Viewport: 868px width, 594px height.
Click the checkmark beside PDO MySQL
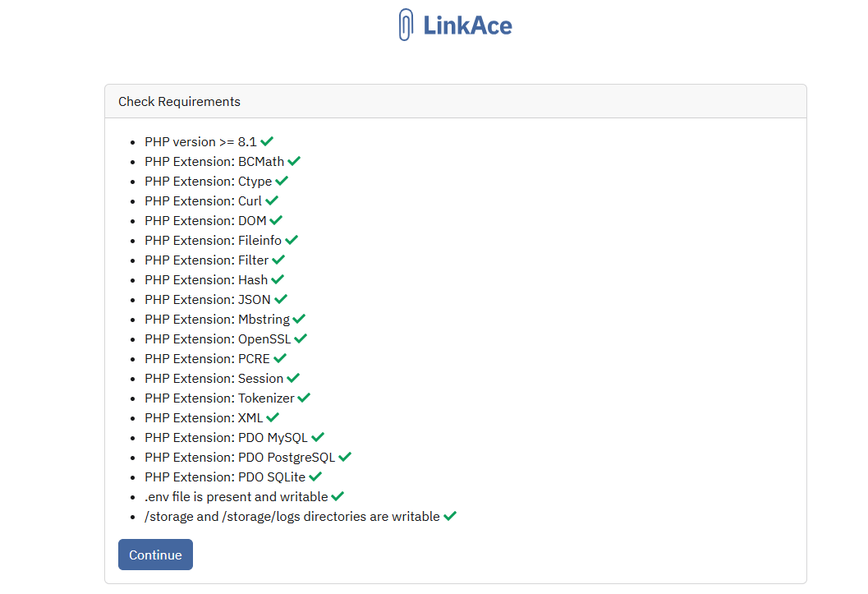pos(318,437)
